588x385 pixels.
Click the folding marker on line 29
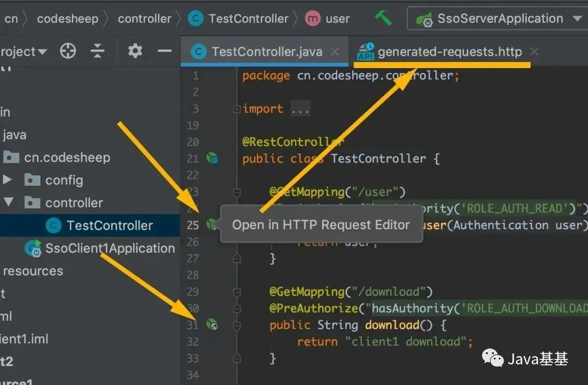(x=237, y=291)
